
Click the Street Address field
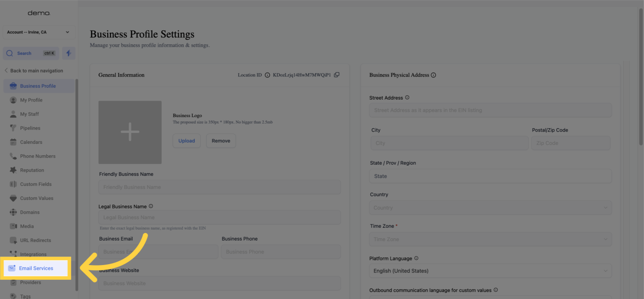tap(491, 110)
